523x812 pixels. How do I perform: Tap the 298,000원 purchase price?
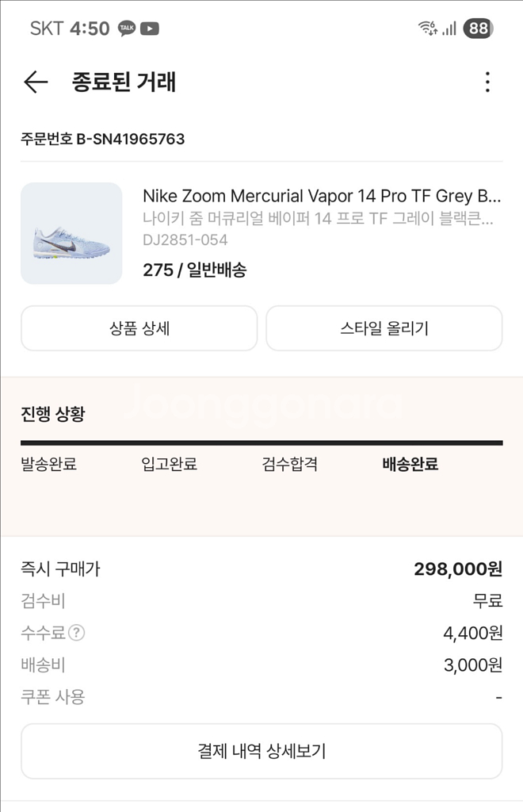point(458,569)
